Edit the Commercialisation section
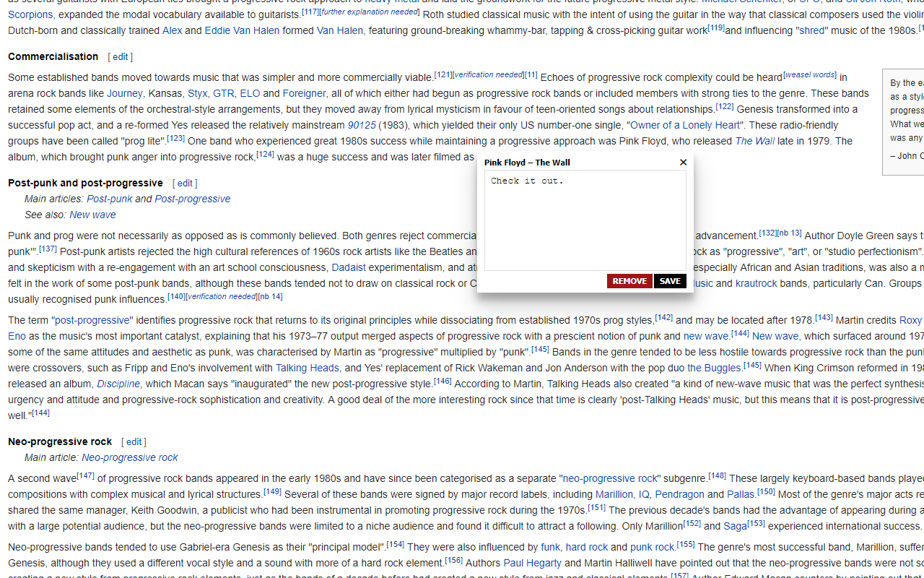924x578 pixels. (x=121, y=57)
